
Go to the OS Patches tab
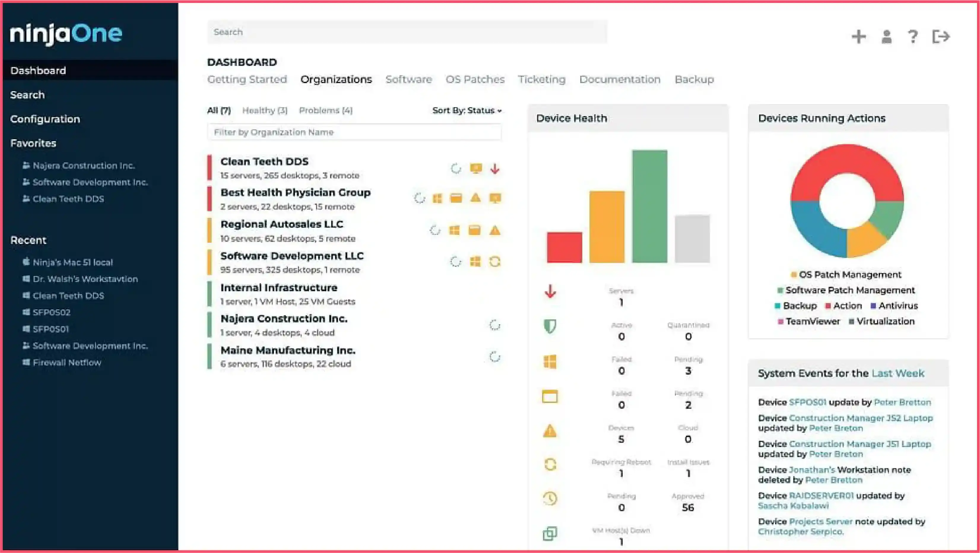tap(475, 80)
